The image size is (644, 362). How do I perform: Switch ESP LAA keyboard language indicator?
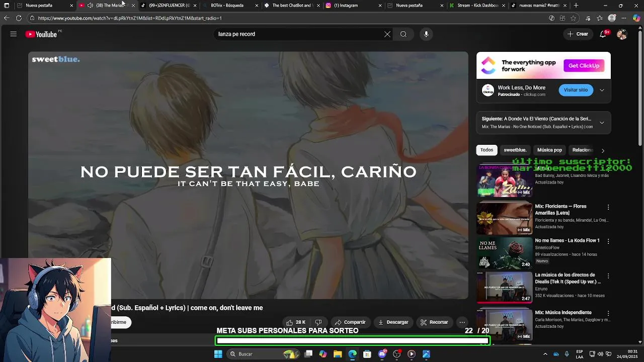(x=580, y=354)
